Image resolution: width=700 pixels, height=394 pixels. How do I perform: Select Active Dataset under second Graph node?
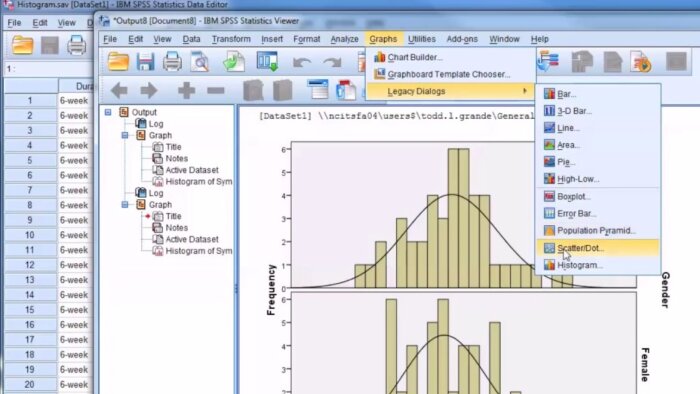coord(192,239)
